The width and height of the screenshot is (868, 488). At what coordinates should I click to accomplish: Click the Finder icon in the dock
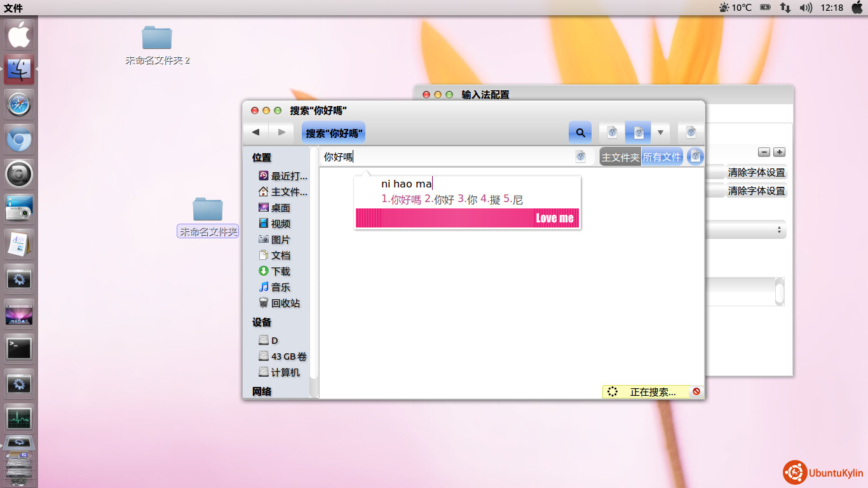(x=19, y=69)
